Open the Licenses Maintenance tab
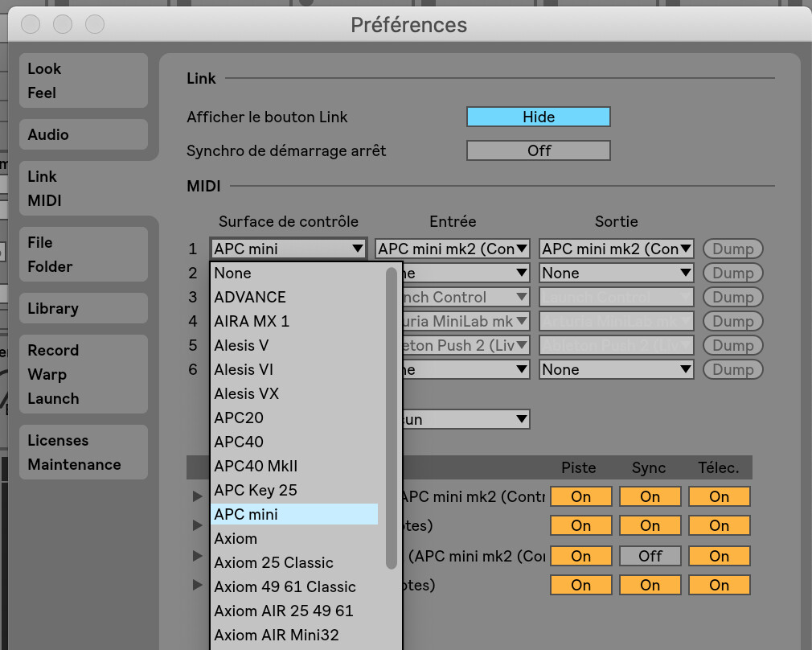Viewport: 812px width, 650px height. [x=84, y=452]
